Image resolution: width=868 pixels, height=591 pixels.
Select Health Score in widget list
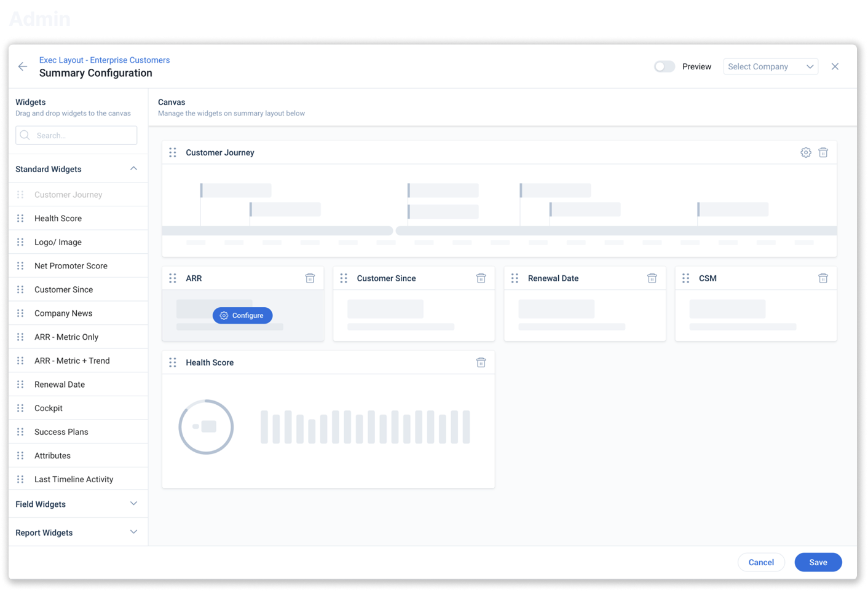tap(78, 219)
